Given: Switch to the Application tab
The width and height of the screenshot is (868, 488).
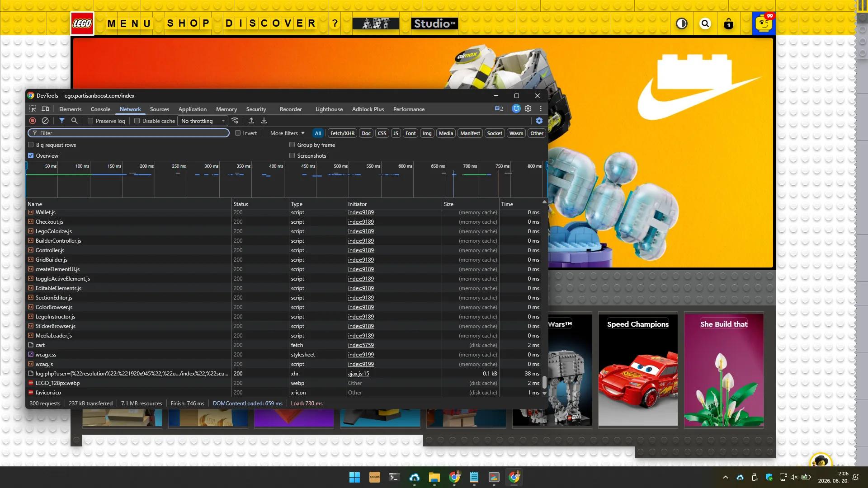Looking at the screenshot, I should tap(193, 109).
